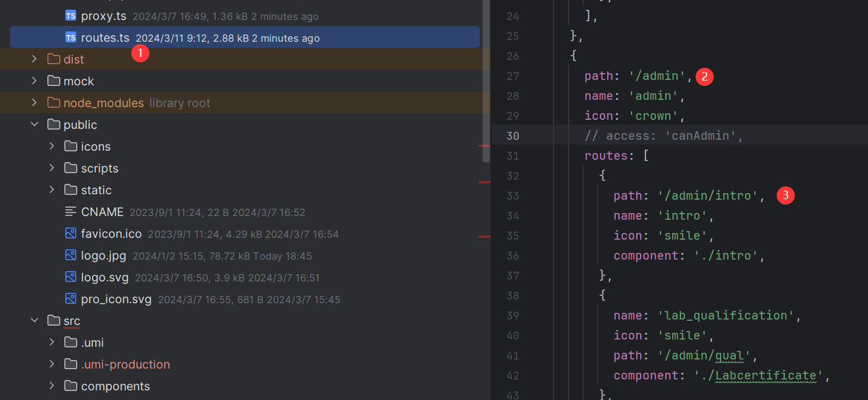Collapse the public folder chevron
Image resolution: width=868 pixels, height=400 pixels.
(34, 125)
